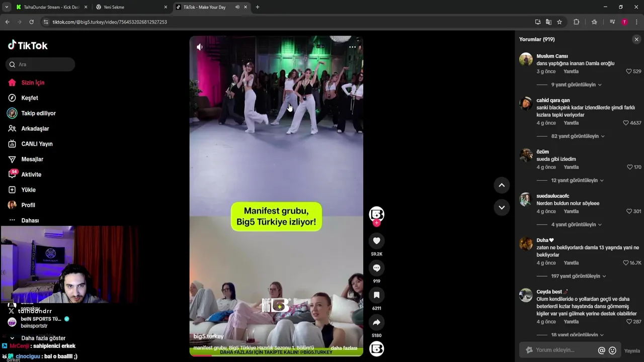This screenshot has height=362, width=644.
Task: Open a new browser tab
Action: click(258, 7)
